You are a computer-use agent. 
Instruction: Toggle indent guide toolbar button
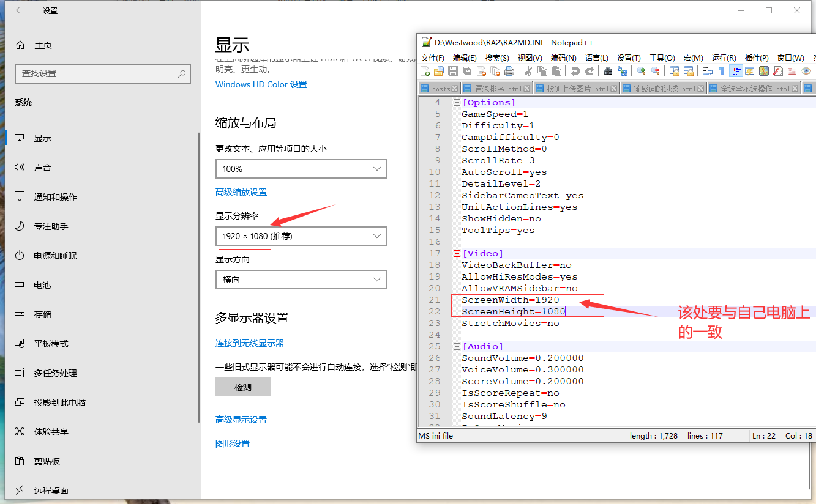(736, 71)
